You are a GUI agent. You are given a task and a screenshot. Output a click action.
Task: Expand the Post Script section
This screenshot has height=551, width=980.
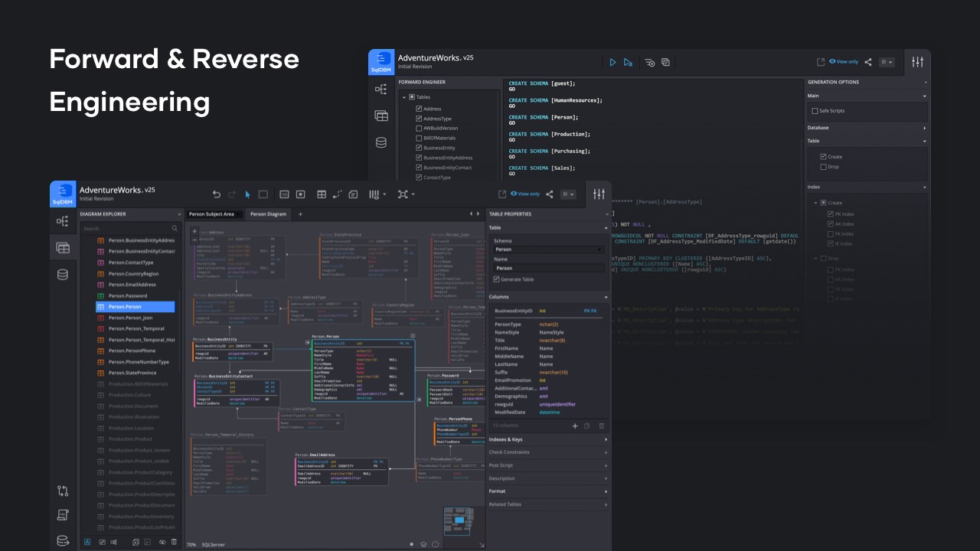(x=548, y=465)
